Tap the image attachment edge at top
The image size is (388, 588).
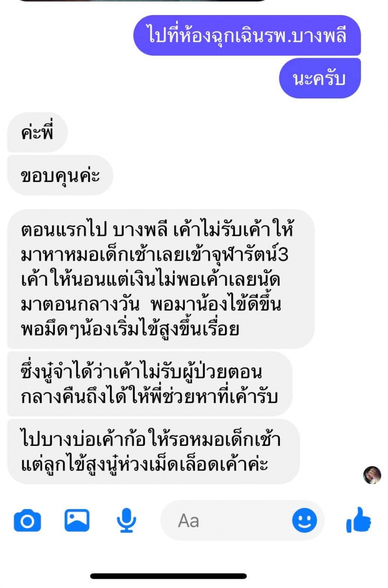(x=142, y=0)
